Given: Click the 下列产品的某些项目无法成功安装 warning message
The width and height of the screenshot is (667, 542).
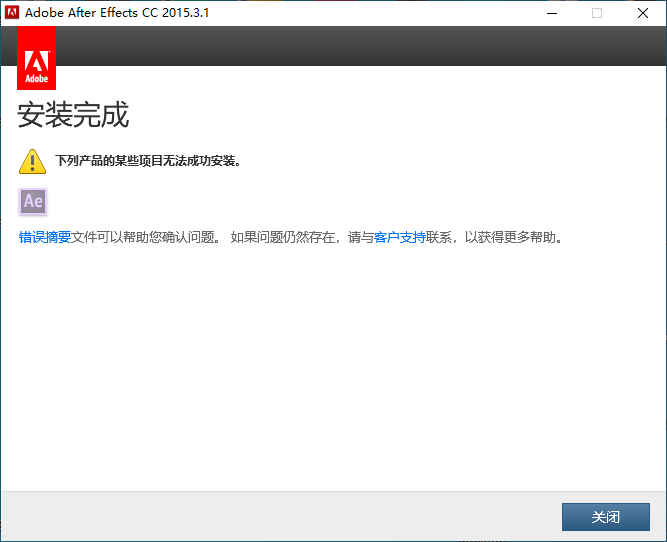Looking at the screenshot, I should click(x=148, y=161).
